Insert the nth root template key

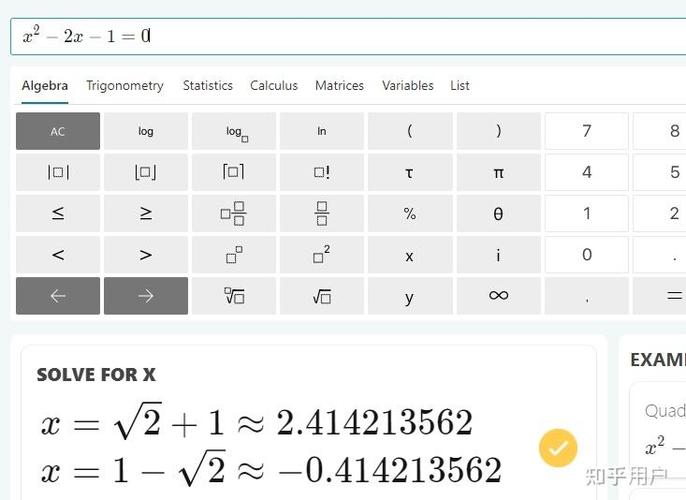(x=234, y=296)
